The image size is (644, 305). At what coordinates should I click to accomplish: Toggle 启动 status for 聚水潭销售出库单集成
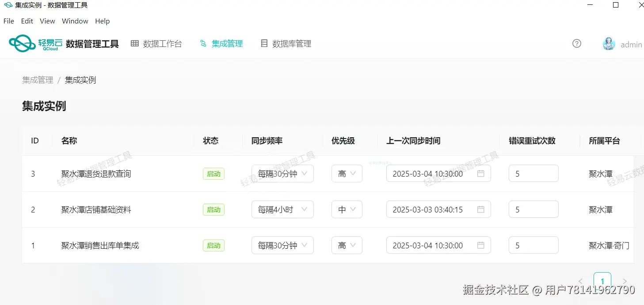[x=213, y=245]
